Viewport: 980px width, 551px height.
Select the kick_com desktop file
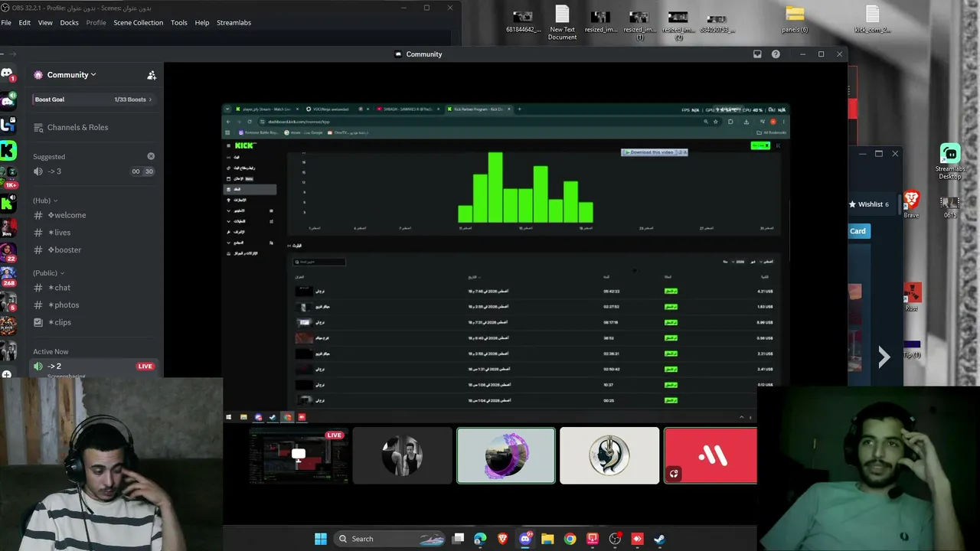click(872, 20)
